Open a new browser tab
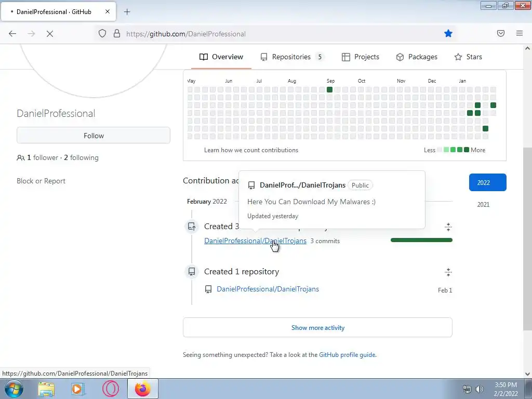The image size is (532, 399). (x=127, y=12)
